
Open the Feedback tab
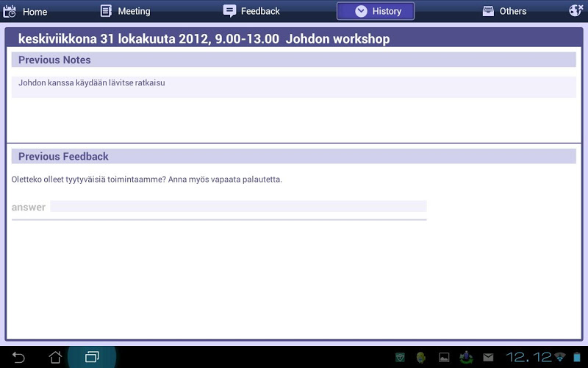tap(251, 11)
